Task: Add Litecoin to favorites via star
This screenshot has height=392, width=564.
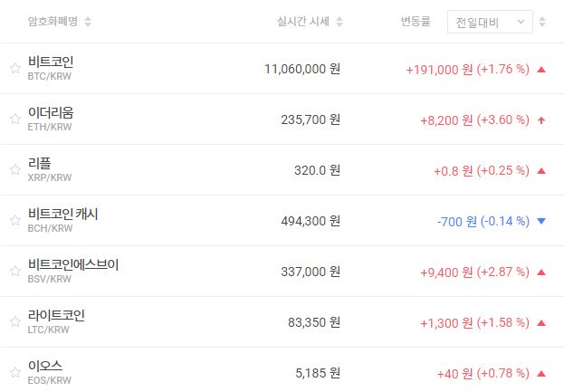Action: pyautogui.click(x=14, y=321)
